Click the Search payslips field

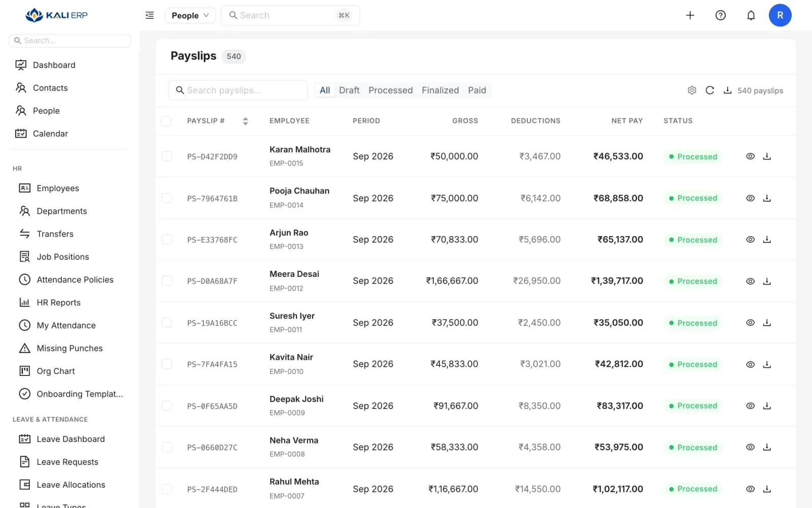point(238,90)
